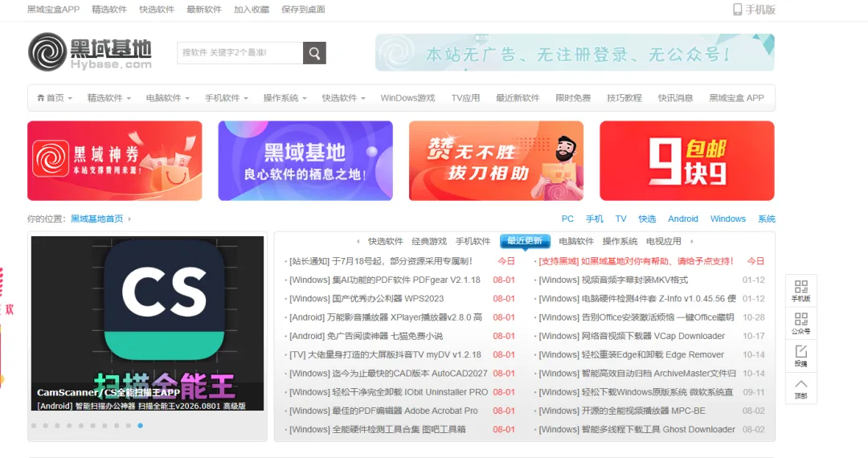868x458 pixels.
Task: Expand the 精选软件 navigation dropdown
Action: [x=109, y=98]
